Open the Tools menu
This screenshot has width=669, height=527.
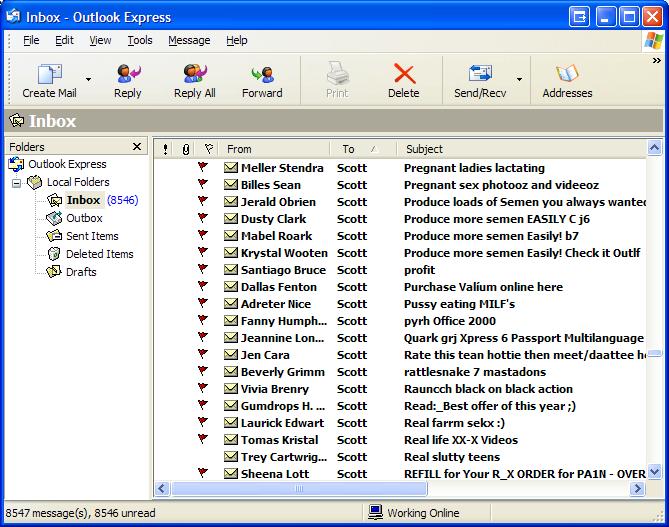140,40
